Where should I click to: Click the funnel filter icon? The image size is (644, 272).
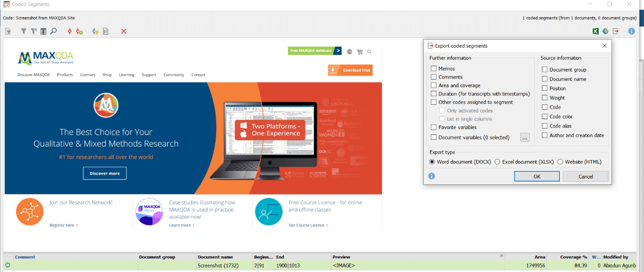click(x=23, y=32)
